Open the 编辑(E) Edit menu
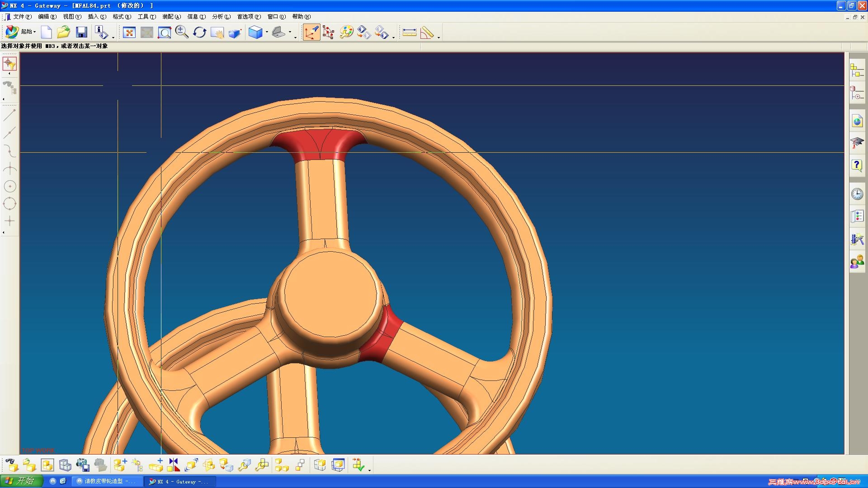868x488 pixels. pyautogui.click(x=47, y=17)
